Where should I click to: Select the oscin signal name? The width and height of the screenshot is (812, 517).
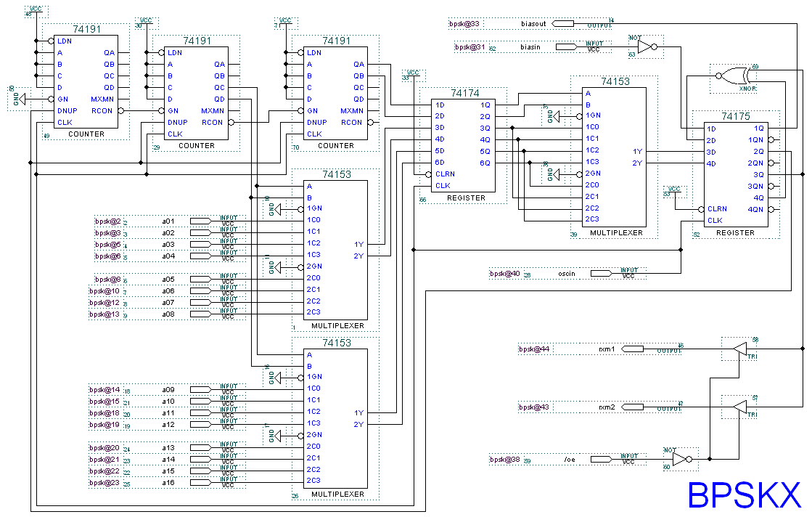pyautogui.click(x=567, y=274)
